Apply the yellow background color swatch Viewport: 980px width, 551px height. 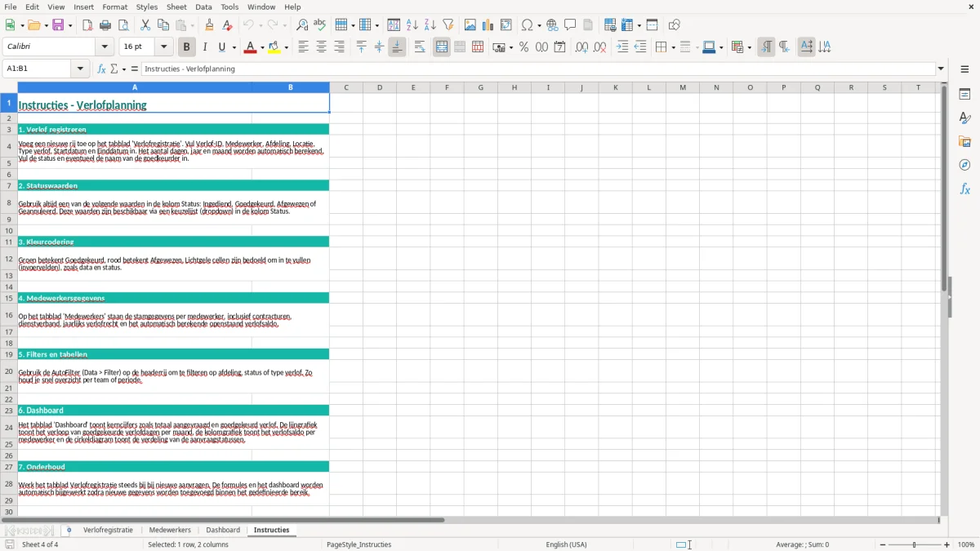(274, 47)
